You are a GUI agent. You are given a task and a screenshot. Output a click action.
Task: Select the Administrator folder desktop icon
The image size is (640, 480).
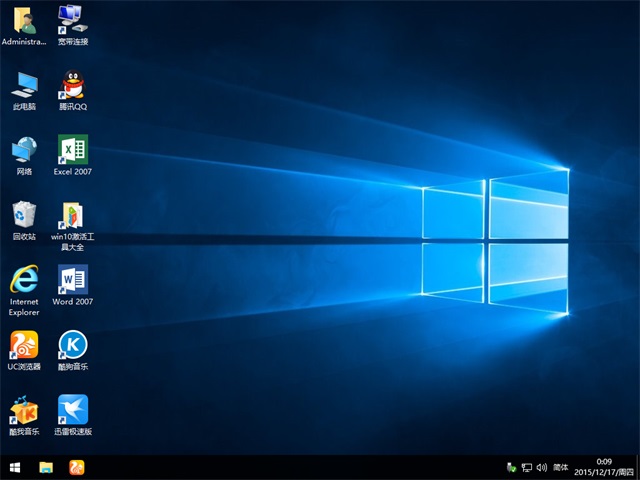pyautogui.click(x=24, y=20)
